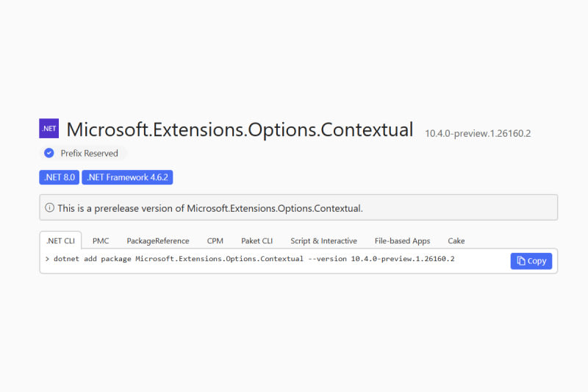Open the PackageReference tab

157,240
